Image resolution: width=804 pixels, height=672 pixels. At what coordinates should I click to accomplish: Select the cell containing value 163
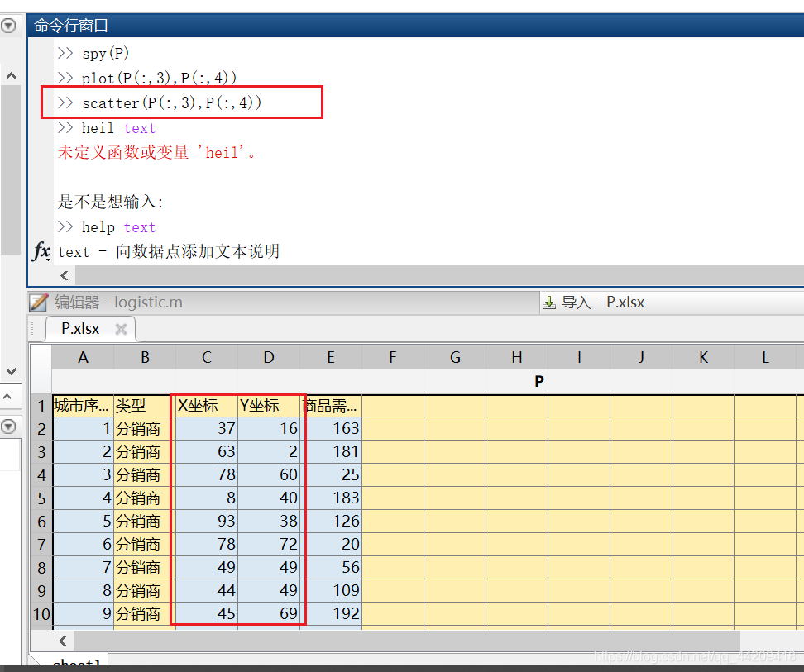[331, 428]
